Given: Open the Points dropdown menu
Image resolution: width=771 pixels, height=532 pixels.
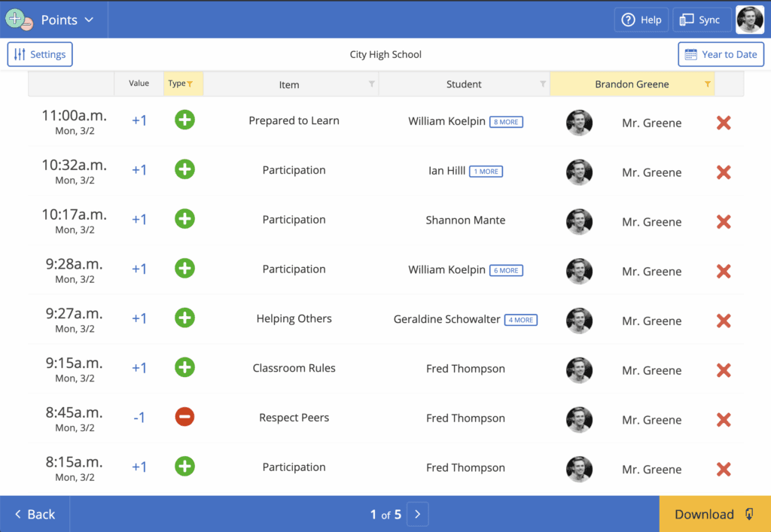Looking at the screenshot, I should click(67, 20).
